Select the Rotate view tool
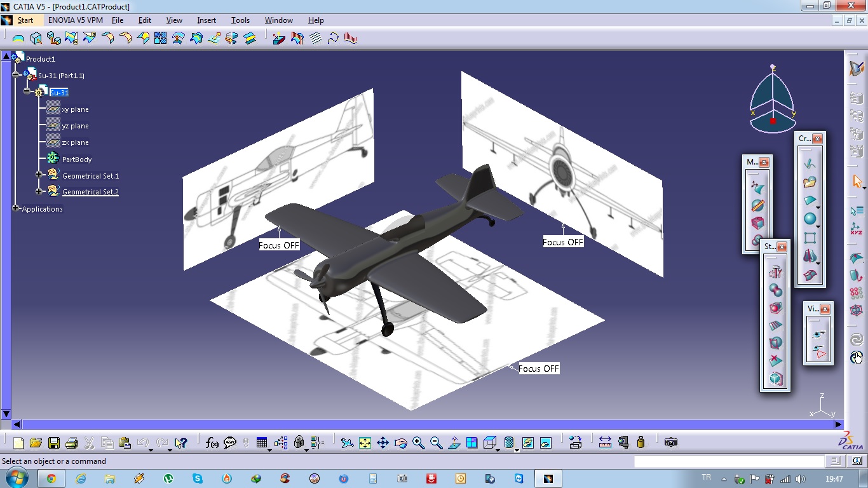The width and height of the screenshot is (868, 488). coord(400,443)
